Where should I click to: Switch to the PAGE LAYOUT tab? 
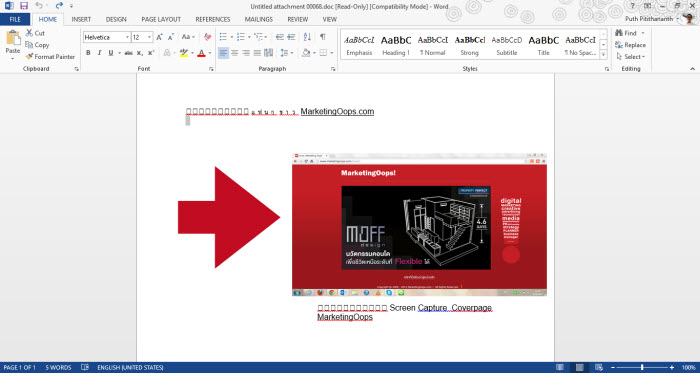[x=161, y=19]
